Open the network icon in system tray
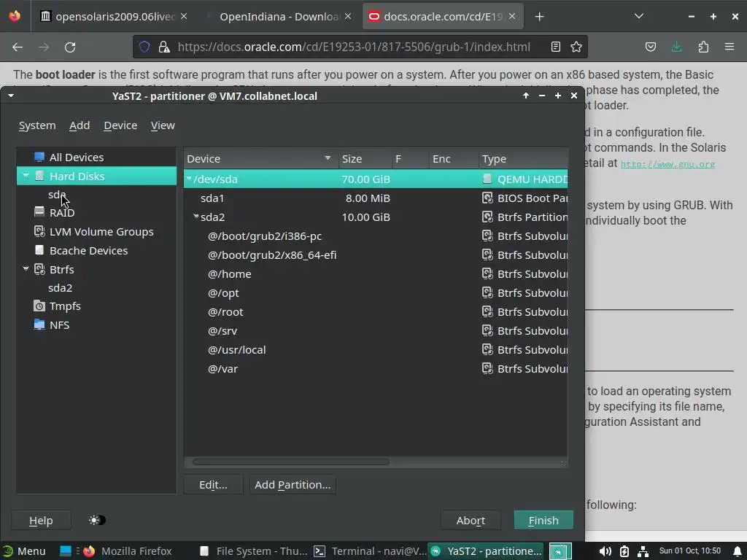 (x=643, y=551)
